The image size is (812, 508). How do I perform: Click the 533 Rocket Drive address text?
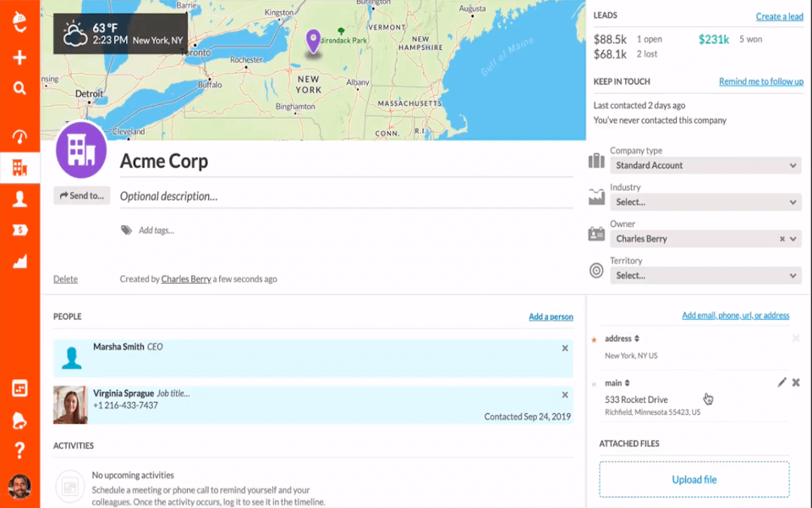click(x=636, y=400)
